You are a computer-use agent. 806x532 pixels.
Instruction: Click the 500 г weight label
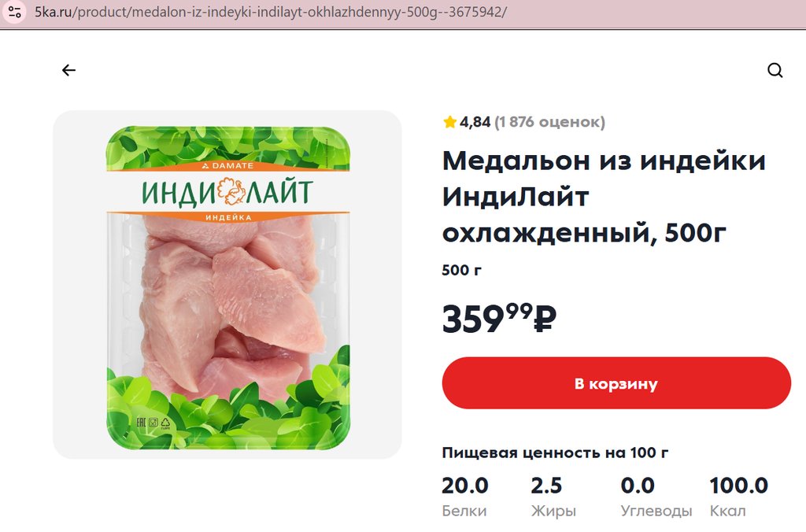461,270
